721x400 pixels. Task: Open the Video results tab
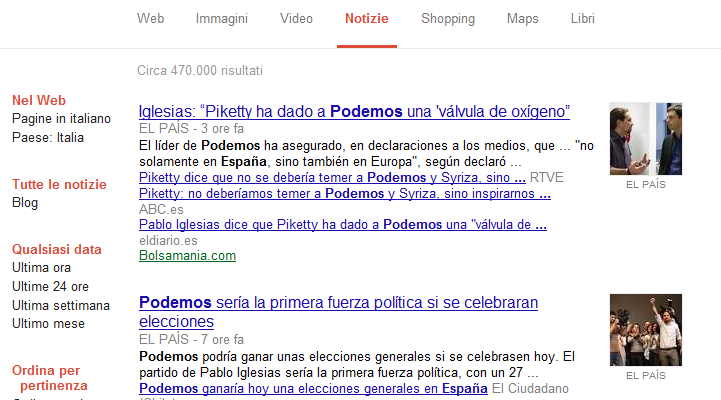click(x=296, y=18)
